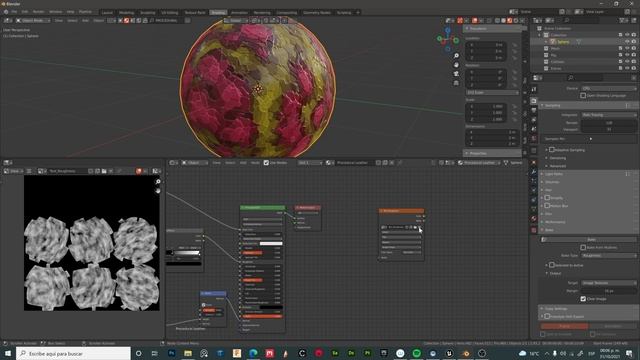
Task: Open the World properties tab icon
Action: coord(534,139)
